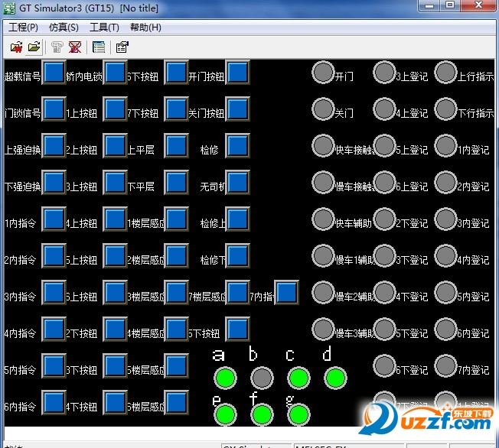The image size is (499, 448).
Task: Activate the 1楼层感应 sensor switch
Action: point(176,219)
